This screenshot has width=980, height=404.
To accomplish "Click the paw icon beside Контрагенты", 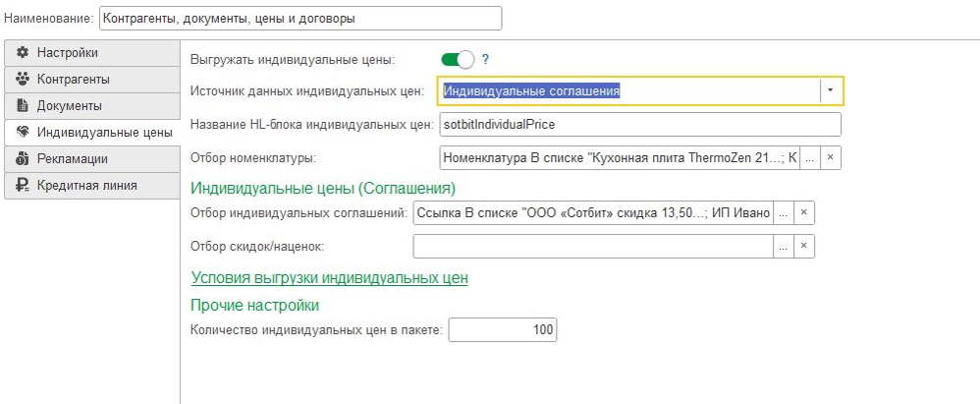I will (23, 80).
